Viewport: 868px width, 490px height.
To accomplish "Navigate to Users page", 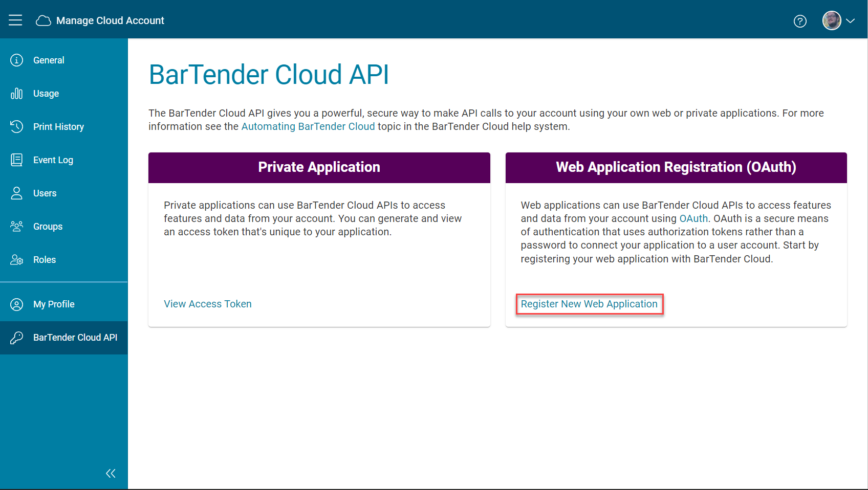I will pyautogui.click(x=64, y=193).
